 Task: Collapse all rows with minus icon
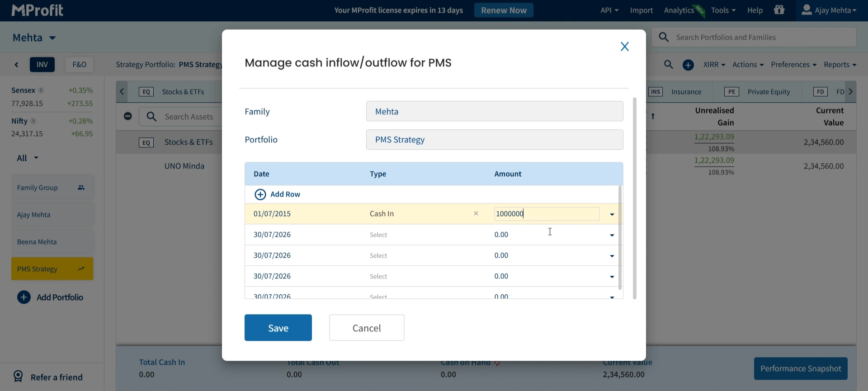128,116
